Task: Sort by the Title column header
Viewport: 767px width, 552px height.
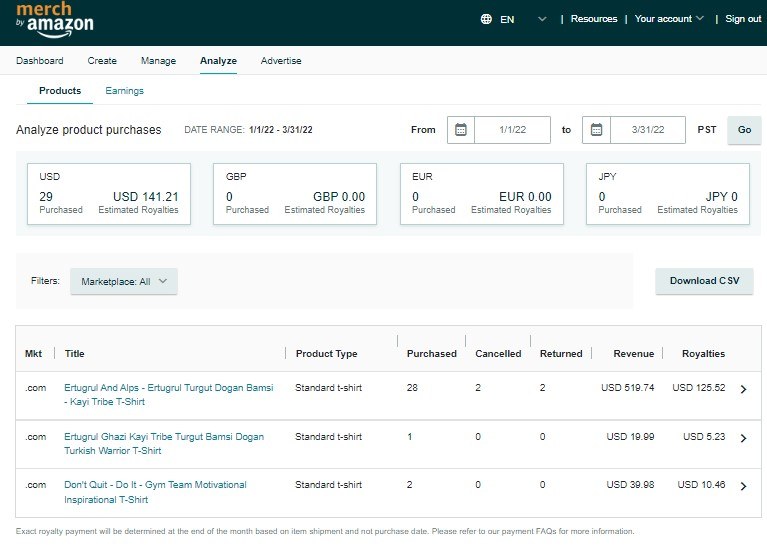Action: 74,353
